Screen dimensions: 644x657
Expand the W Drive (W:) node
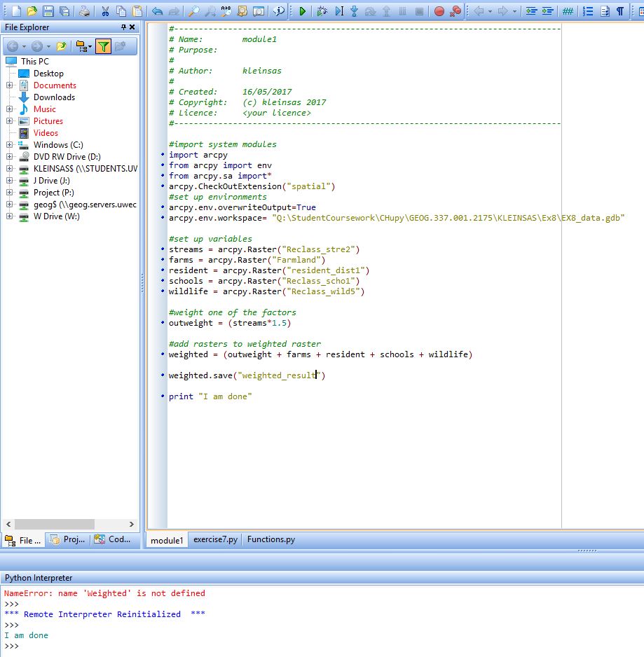[x=9, y=216]
